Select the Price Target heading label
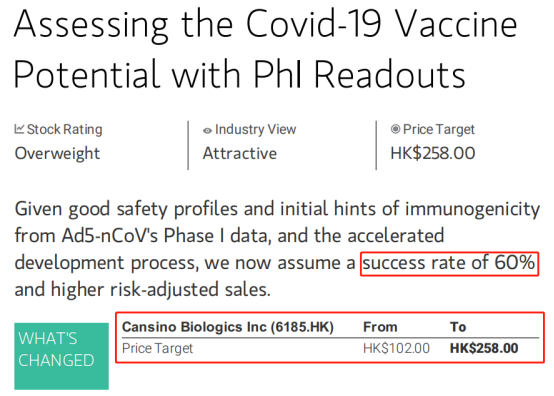This screenshot has height=396, width=554. [x=438, y=129]
